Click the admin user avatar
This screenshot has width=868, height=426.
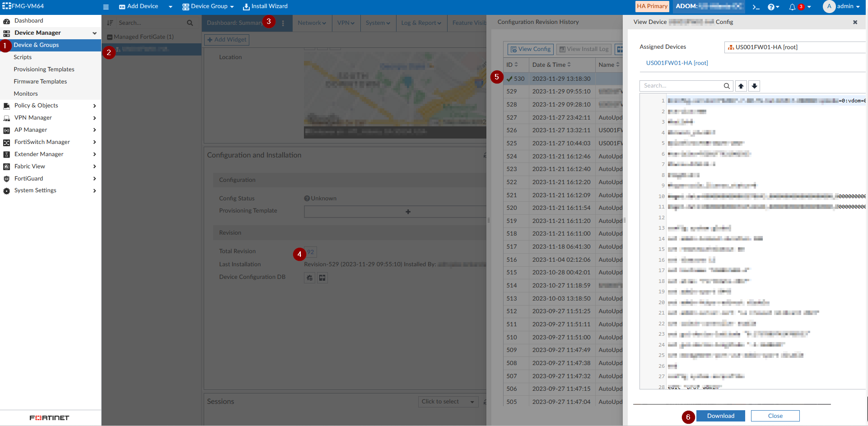[x=829, y=6]
